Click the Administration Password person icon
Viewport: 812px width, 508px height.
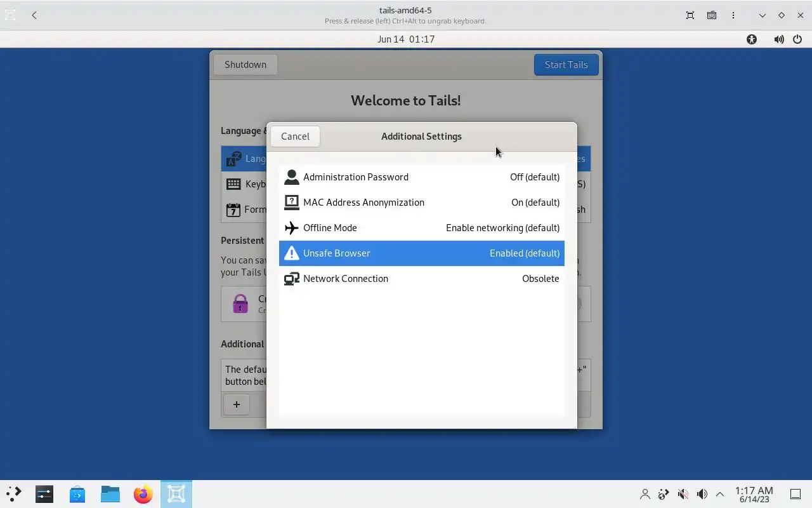[x=291, y=177]
